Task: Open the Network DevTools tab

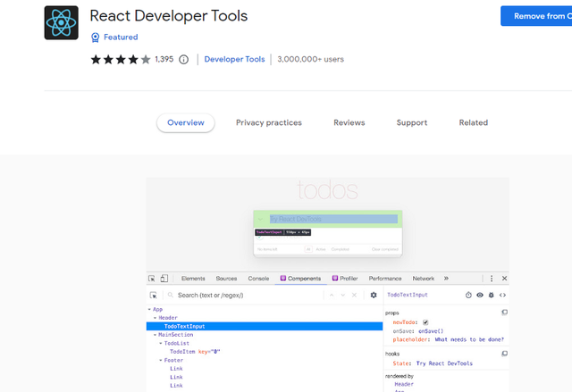Action: [423, 279]
